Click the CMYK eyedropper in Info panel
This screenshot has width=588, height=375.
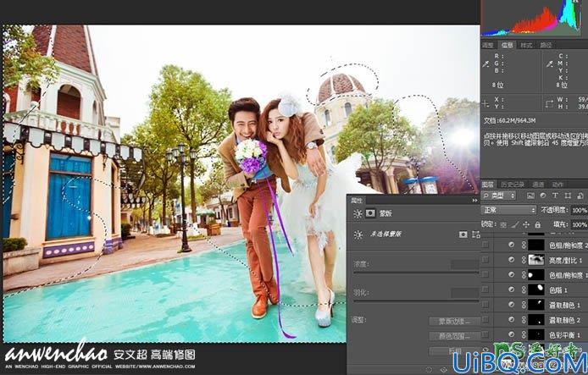click(x=550, y=64)
